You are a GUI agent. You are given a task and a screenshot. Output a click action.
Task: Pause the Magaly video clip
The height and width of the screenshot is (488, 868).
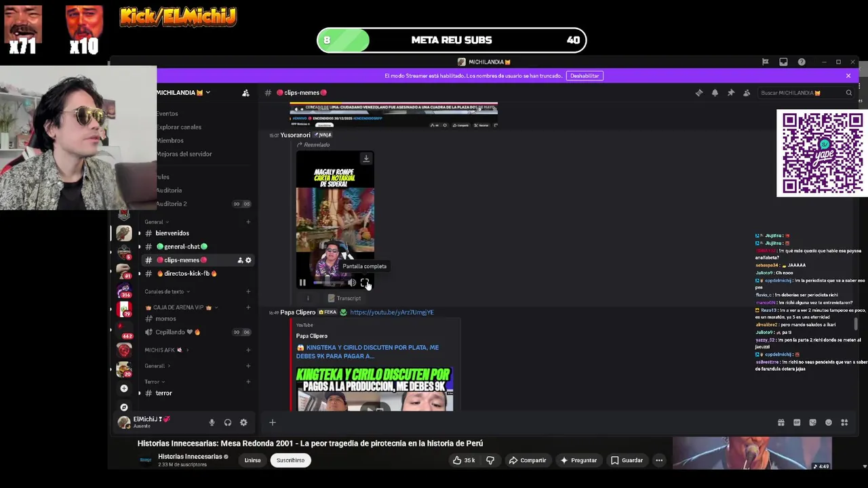click(302, 283)
